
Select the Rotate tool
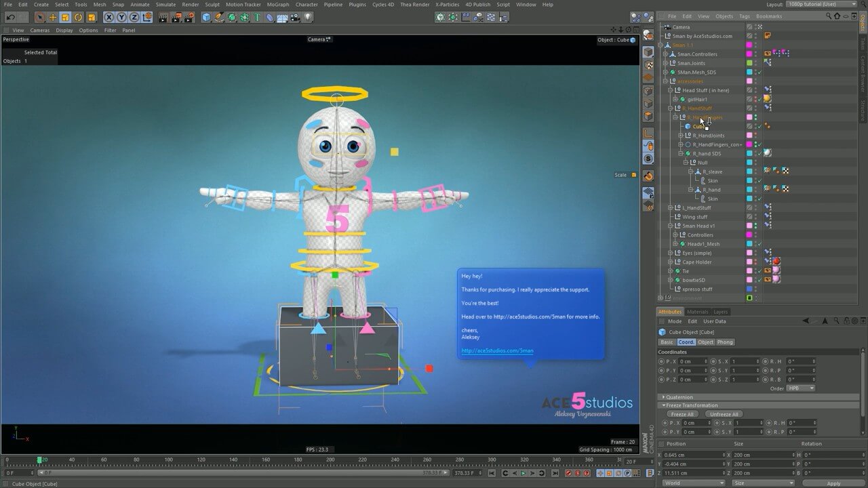coord(79,17)
